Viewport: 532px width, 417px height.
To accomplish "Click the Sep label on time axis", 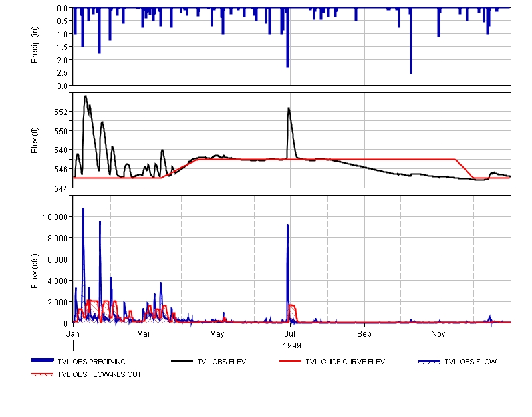I will click(364, 333).
